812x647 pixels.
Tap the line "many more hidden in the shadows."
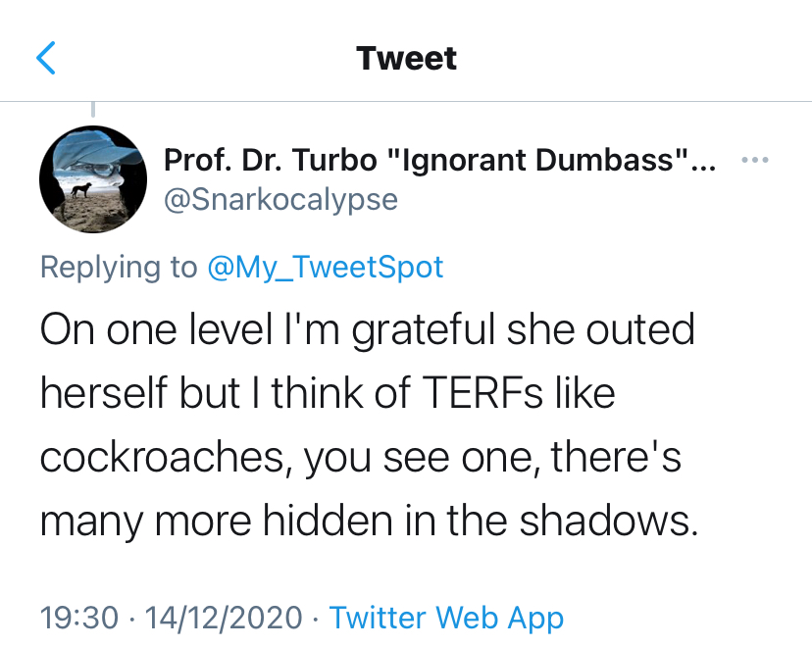[x=369, y=522]
